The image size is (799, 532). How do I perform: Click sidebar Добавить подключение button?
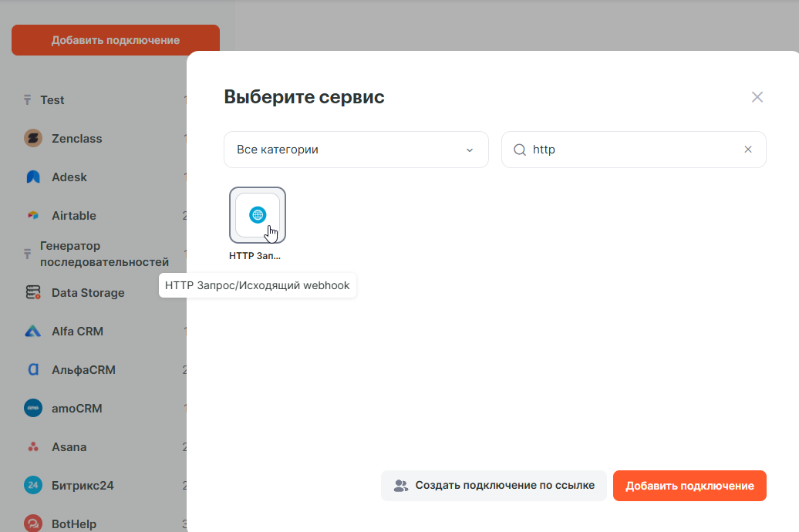pyautogui.click(x=116, y=40)
